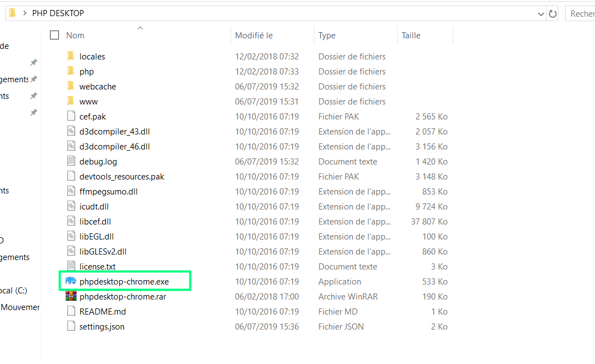
Task: Click inside the search box
Action: 582,13
